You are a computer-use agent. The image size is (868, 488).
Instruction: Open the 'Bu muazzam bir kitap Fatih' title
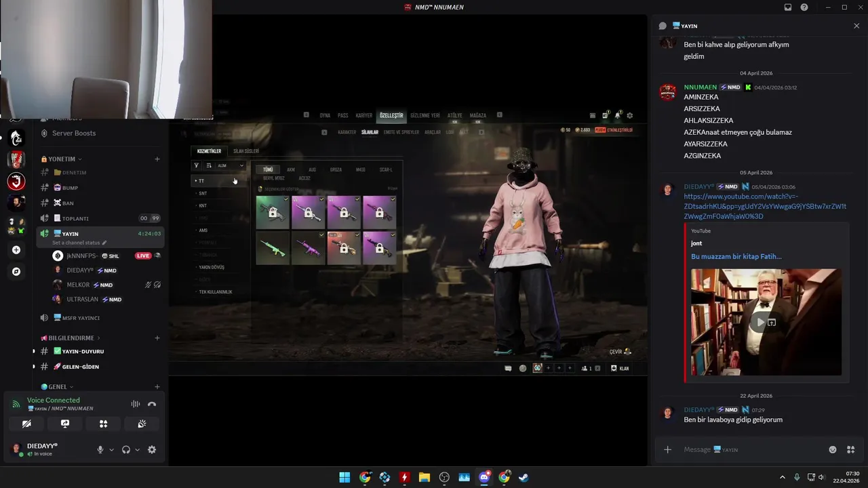pyautogui.click(x=736, y=256)
